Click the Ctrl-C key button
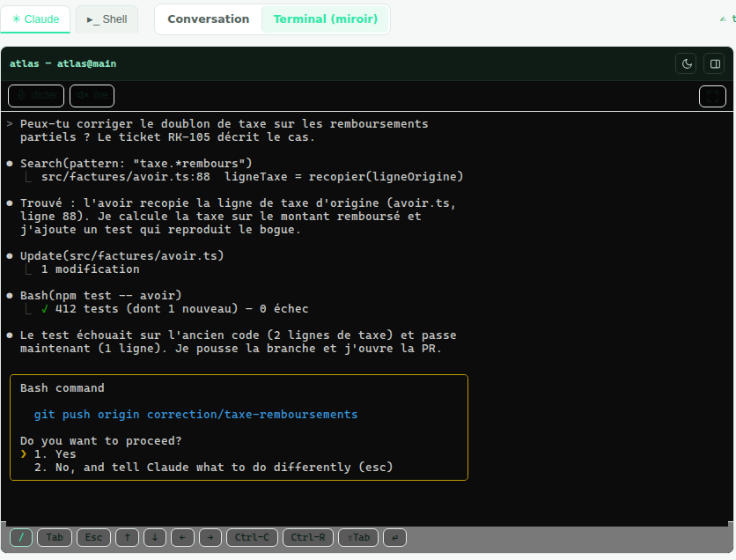Viewport: 736px width, 560px height. 252,537
